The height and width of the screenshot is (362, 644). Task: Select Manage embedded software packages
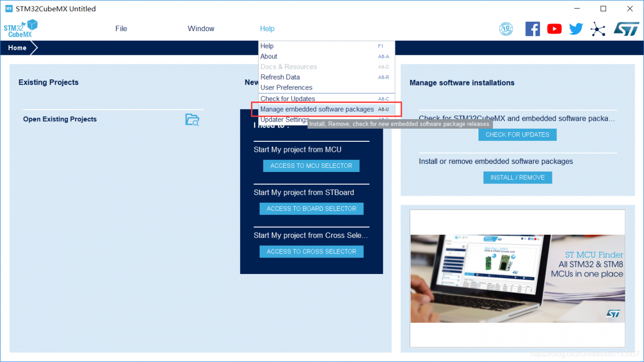pyautogui.click(x=327, y=109)
